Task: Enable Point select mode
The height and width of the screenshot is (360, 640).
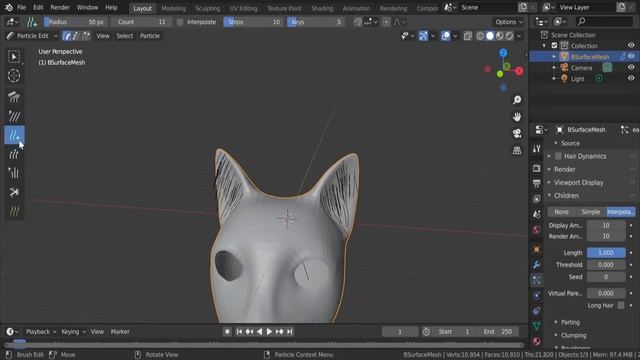Action: tap(76, 36)
